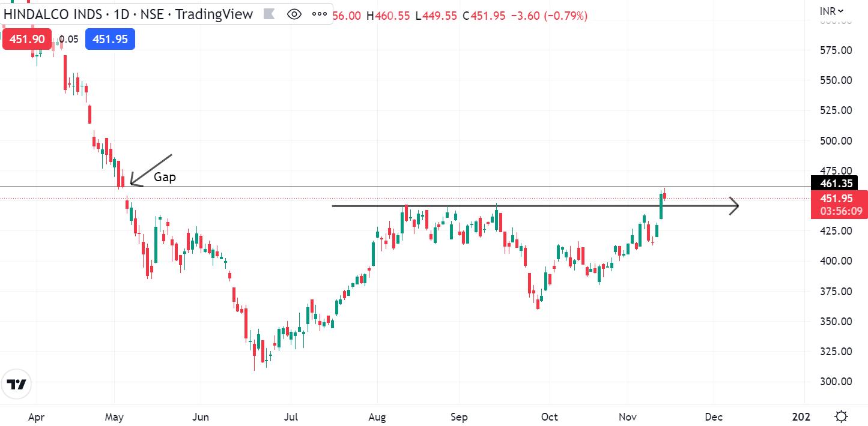Click the change value −3.60 (−0.79%)
Image resolution: width=868 pixels, height=426 pixels.
click(548, 16)
